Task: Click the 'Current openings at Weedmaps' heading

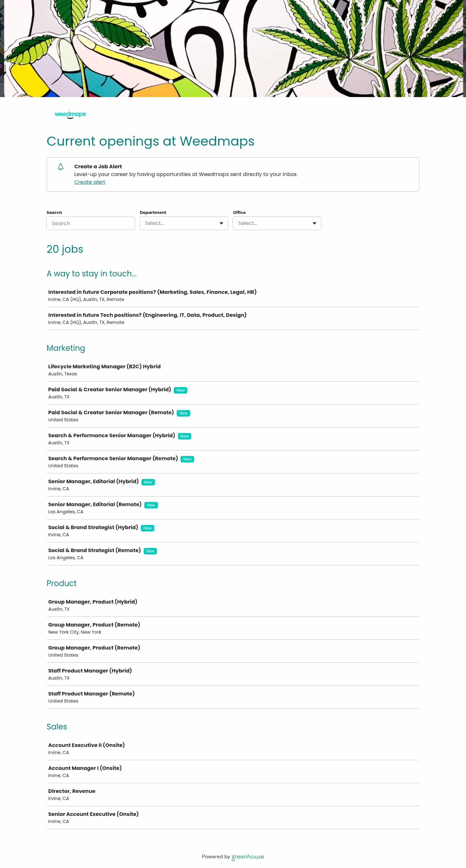Action: [x=150, y=141]
